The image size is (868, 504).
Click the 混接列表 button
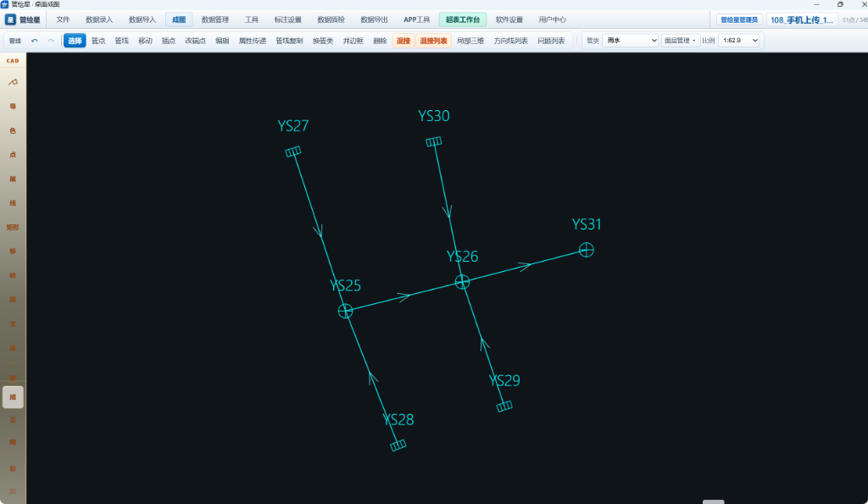coord(433,41)
